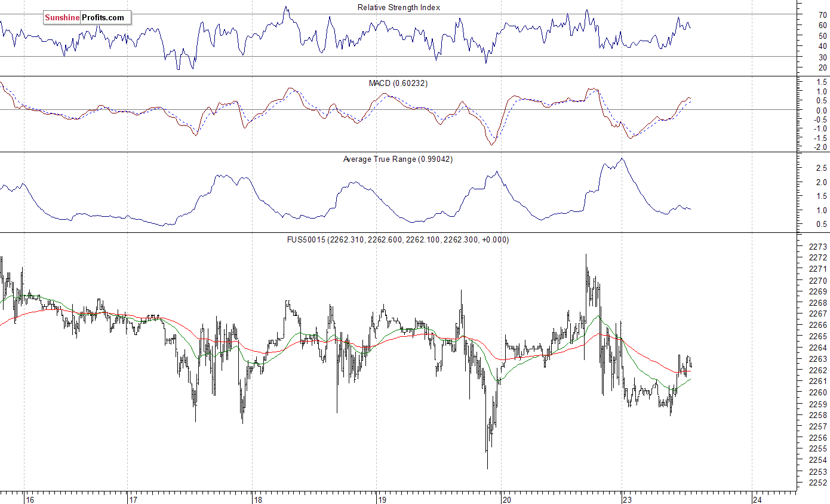Select date label 16 on time axis
The height and width of the screenshot is (504, 830).
pyautogui.click(x=29, y=499)
